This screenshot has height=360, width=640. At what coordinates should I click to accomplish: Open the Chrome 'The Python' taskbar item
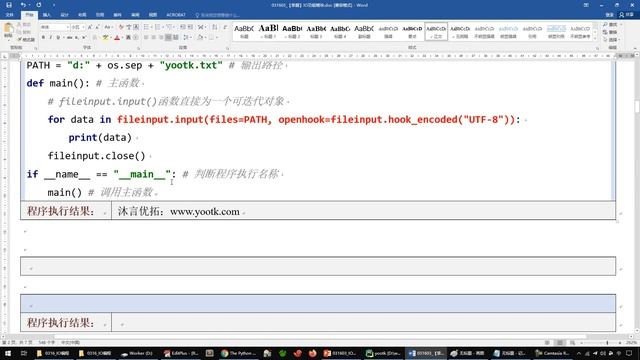click(x=240, y=353)
